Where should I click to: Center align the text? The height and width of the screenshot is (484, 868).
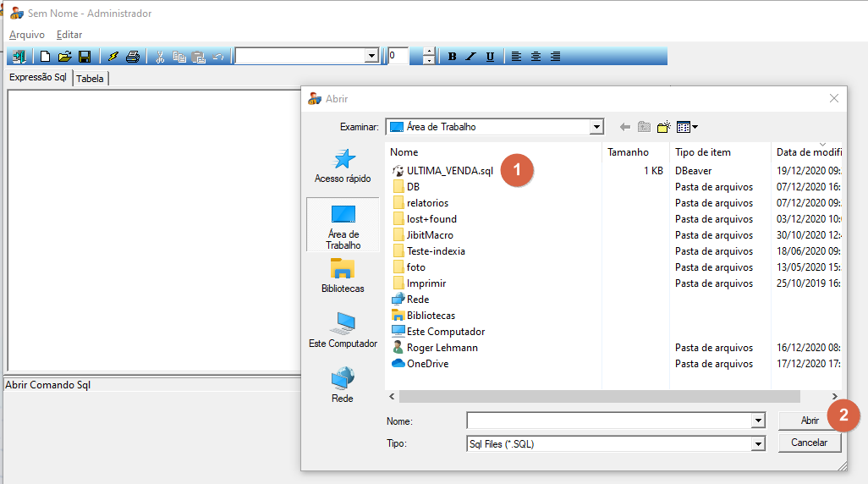tap(536, 57)
